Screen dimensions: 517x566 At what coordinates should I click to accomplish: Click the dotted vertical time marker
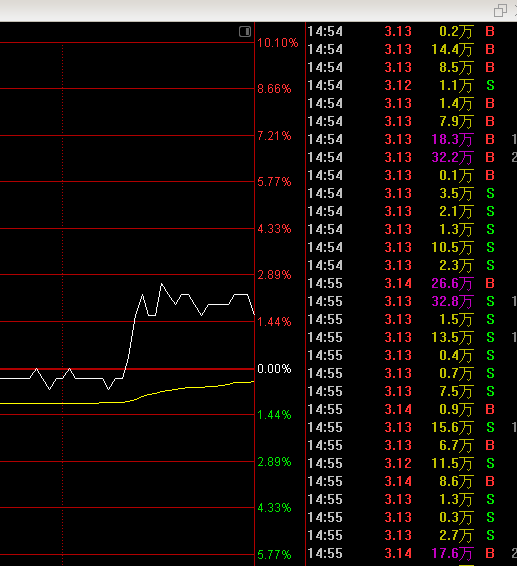click(x=62, y=289)
